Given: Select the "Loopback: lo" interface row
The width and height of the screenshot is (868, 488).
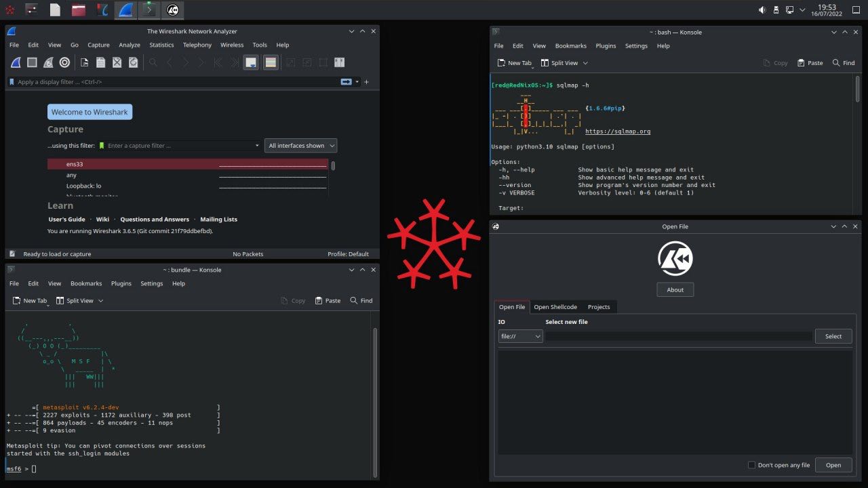Looking at the screenshot, I should 188,186.
